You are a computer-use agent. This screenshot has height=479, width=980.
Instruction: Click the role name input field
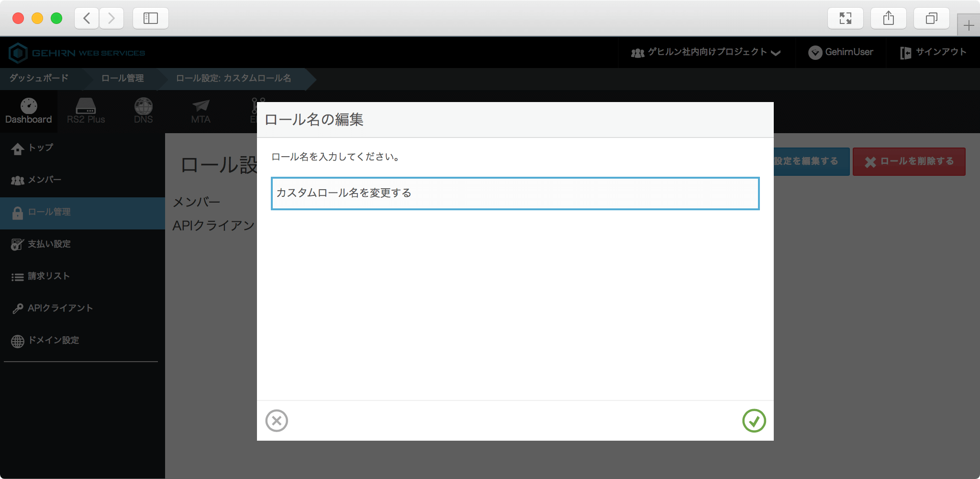tap(515, 194)
